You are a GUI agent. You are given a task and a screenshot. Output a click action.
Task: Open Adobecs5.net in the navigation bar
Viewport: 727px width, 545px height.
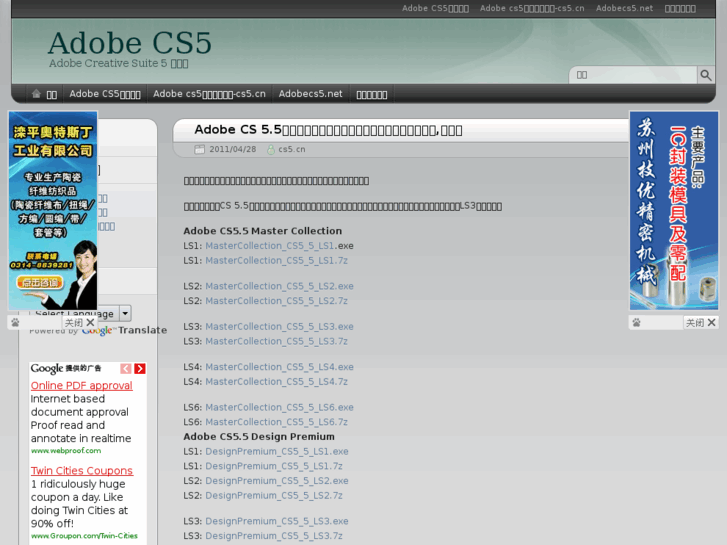coord(310,94)
